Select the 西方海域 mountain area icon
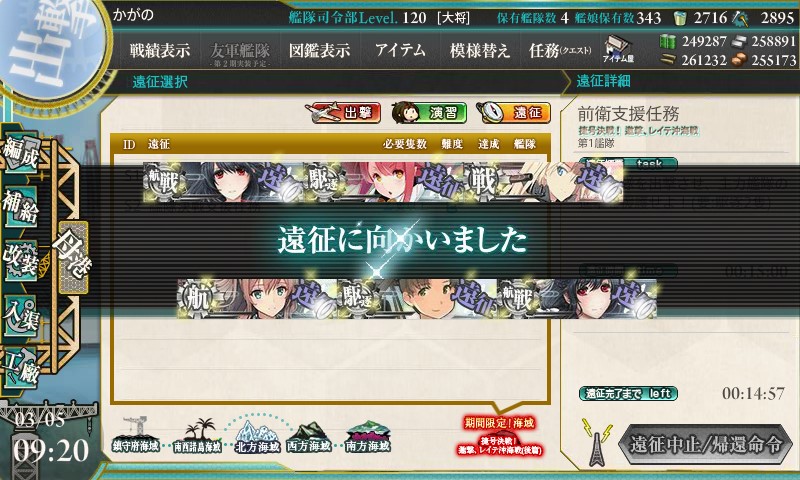This screenshot has height=480, width=800. click(308, 437)
